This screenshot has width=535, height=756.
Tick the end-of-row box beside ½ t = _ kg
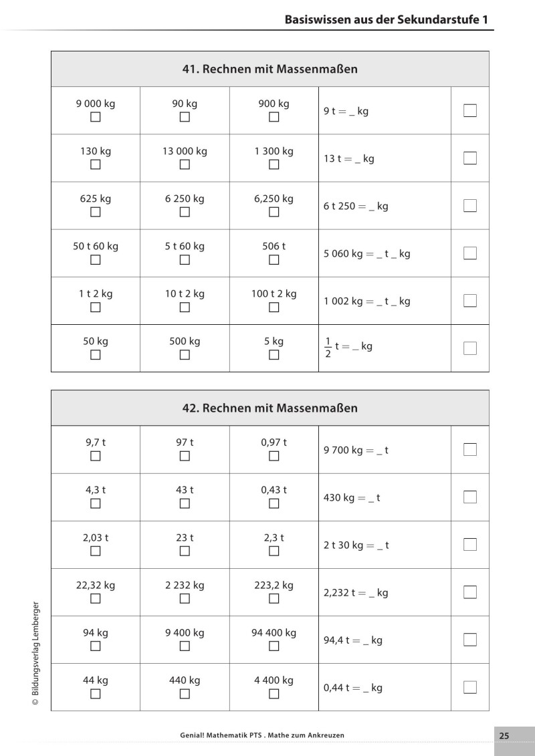click(x=470, y=348)
